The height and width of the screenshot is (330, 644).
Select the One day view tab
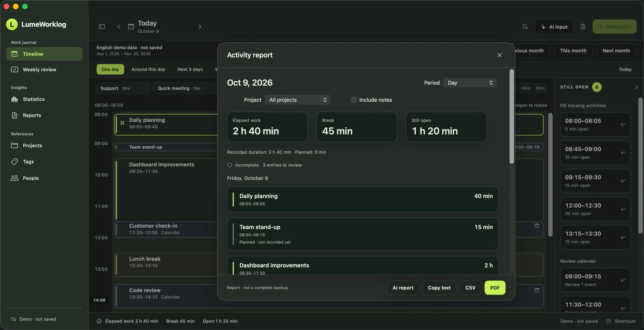(110, 69)
